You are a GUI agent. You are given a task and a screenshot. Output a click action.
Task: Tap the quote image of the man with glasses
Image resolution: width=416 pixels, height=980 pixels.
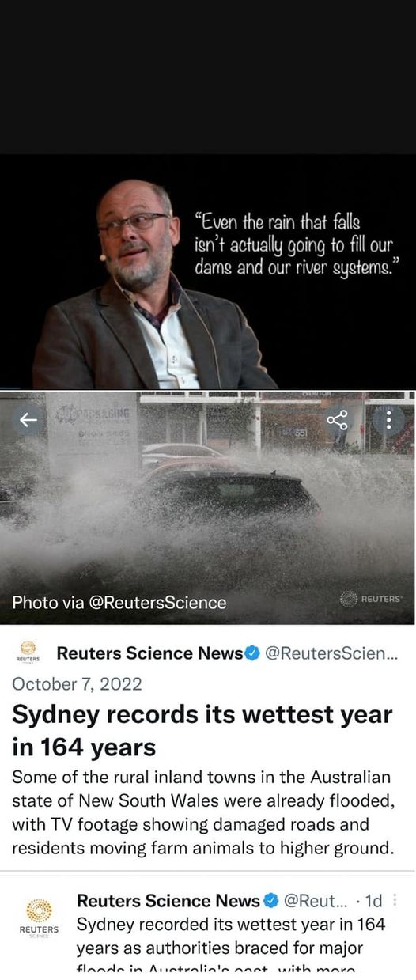208,271
